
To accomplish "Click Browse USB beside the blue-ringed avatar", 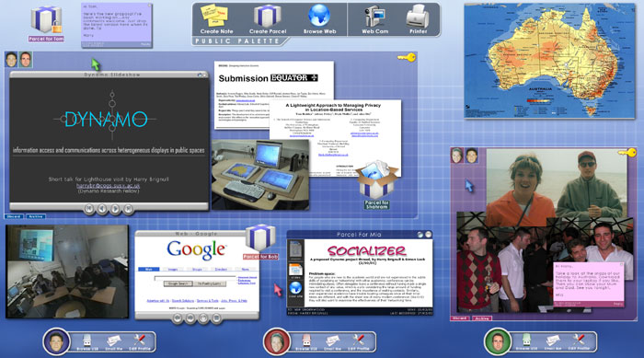I will [x=87, y=342].
